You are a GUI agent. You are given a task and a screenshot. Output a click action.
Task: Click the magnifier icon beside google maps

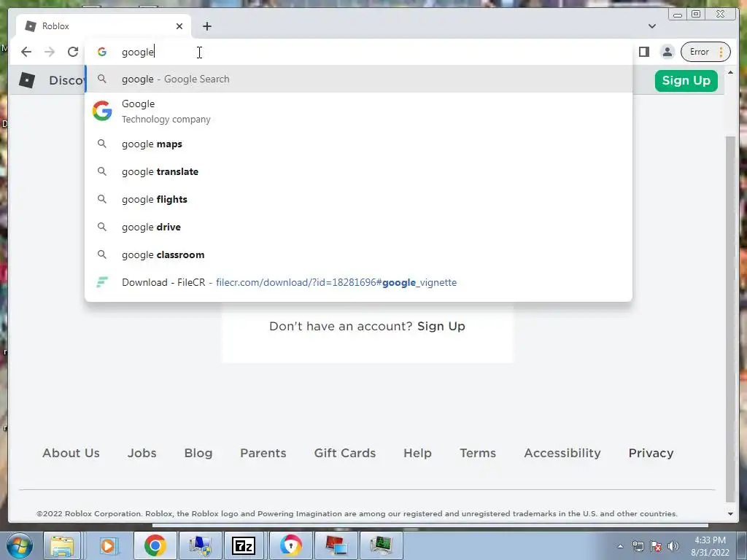(102, 144)
